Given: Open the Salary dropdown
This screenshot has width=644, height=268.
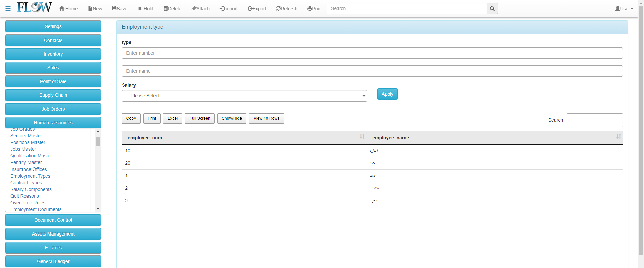Looking at the screenshot, I should coord(244,96).
